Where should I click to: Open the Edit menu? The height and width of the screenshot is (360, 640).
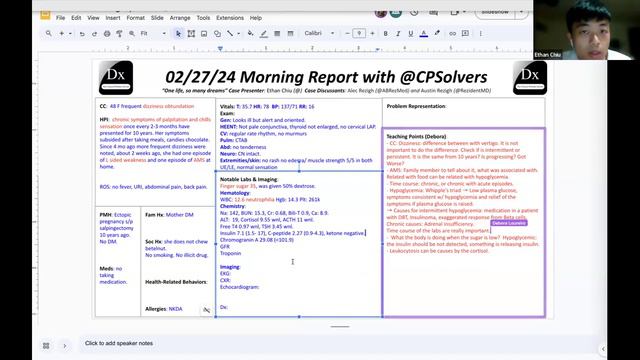point(76,18)
